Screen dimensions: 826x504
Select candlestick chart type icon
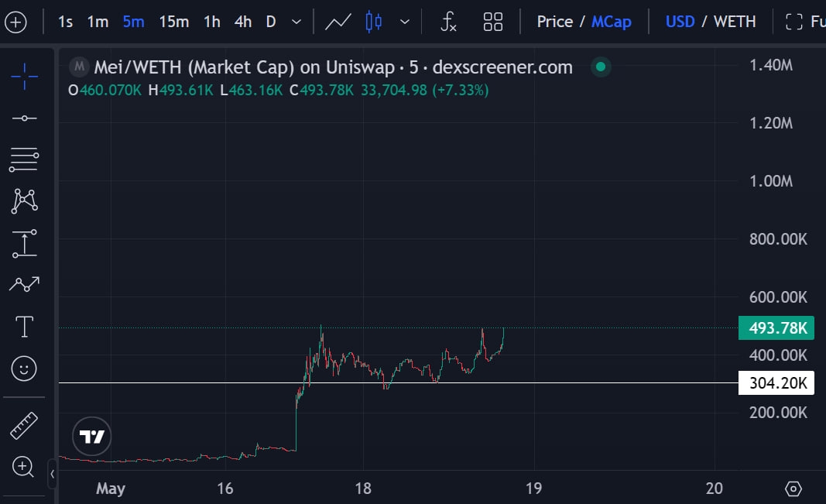[373, 22]
